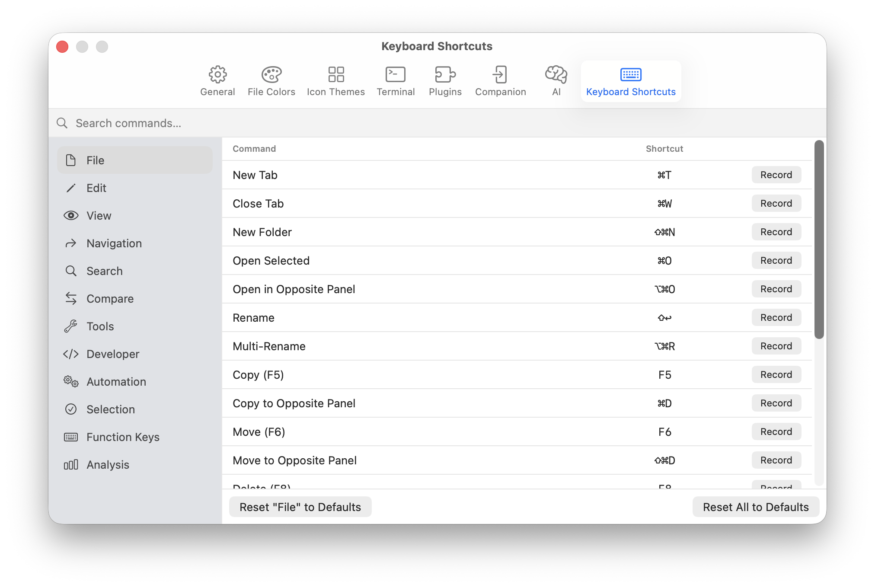Select the Automation shortcuts category
The image size is (875, 588).
coord(116,381)
